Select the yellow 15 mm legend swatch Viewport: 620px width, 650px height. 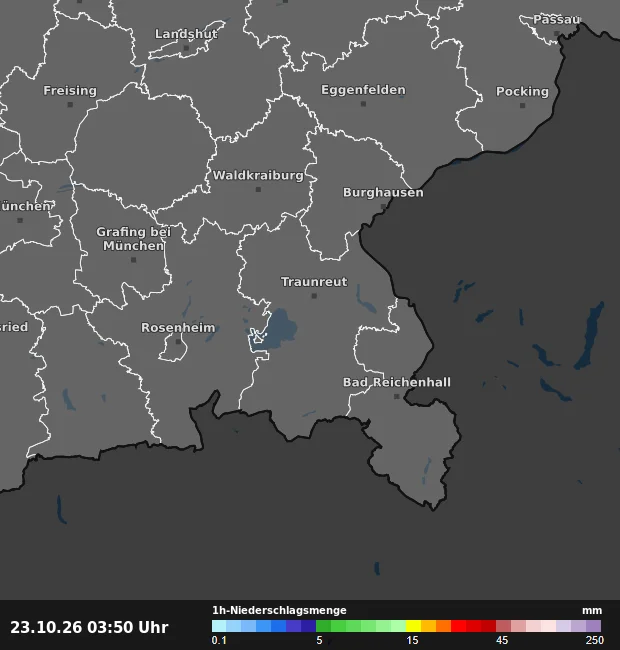click(414, 626)
